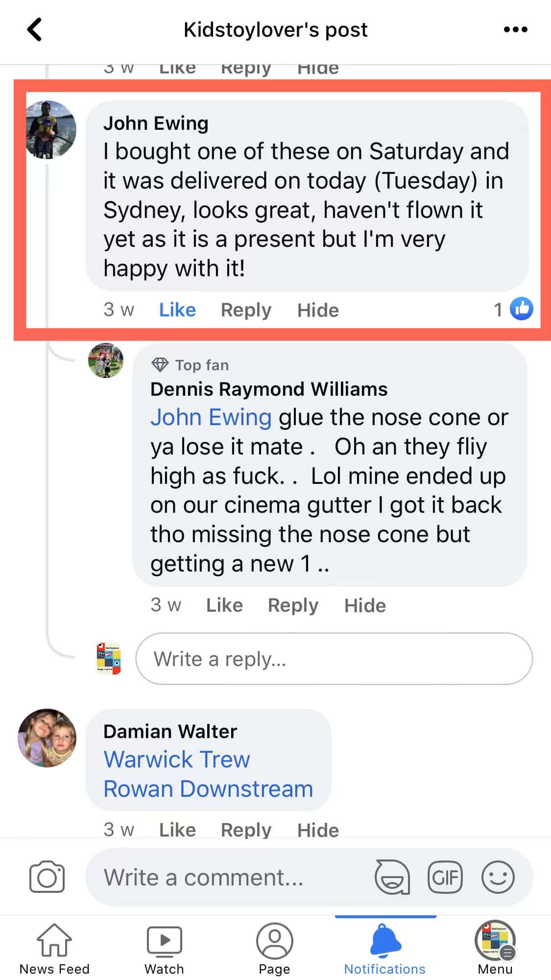Tap the camera icon to attach photo
The image size is (551, 980).
[47, 877]
